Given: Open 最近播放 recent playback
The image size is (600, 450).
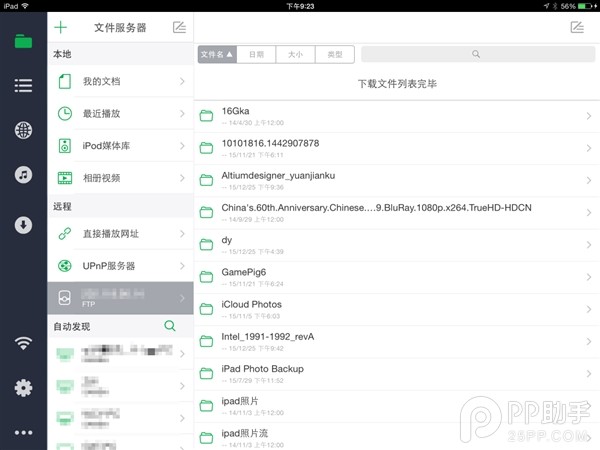Looking at the screenshot, I should (x=121, y=113).
